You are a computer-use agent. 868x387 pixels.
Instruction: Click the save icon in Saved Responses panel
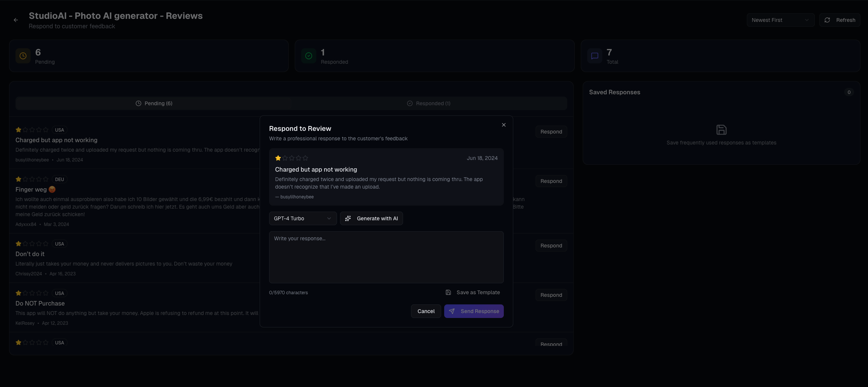tap(721, 129)
